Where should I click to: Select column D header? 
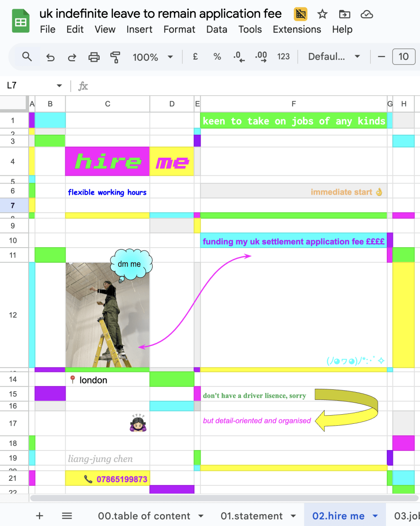coord(172,104)
